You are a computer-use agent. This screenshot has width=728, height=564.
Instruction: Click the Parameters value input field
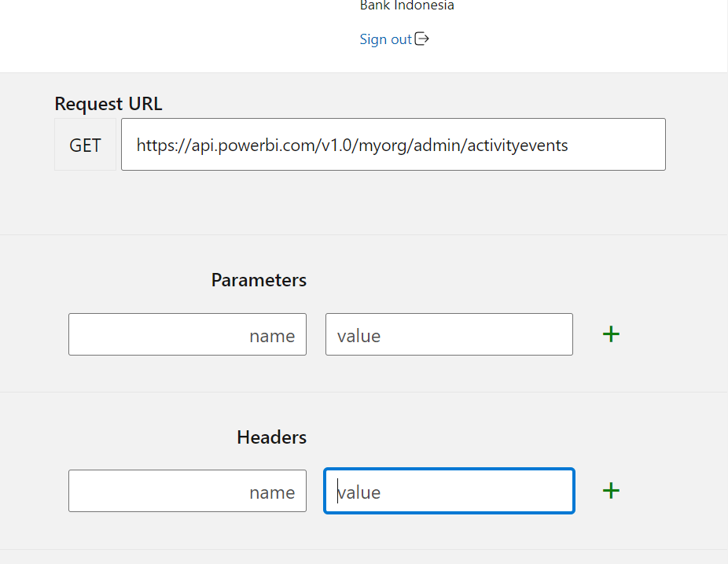[x=449, y=334]
